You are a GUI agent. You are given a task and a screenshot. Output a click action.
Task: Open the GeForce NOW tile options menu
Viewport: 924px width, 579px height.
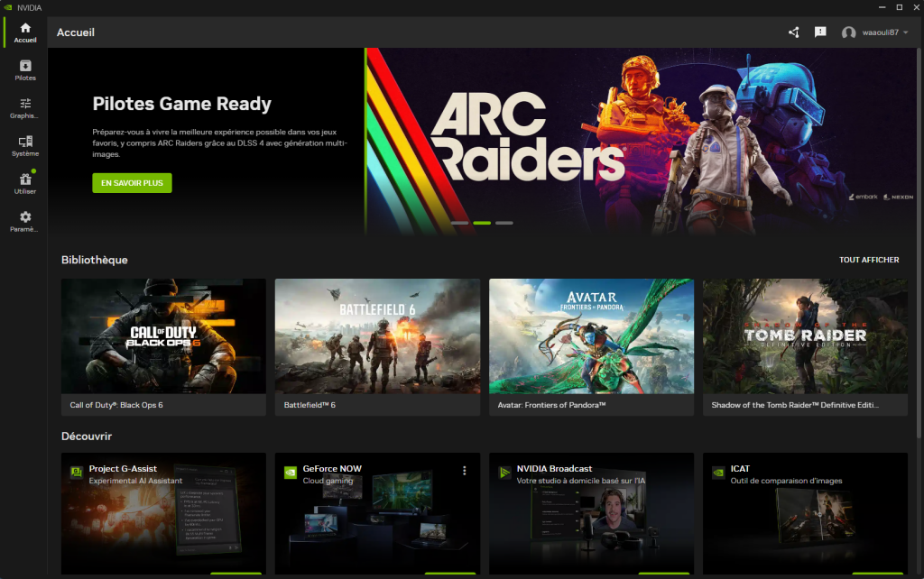point(464,470)
